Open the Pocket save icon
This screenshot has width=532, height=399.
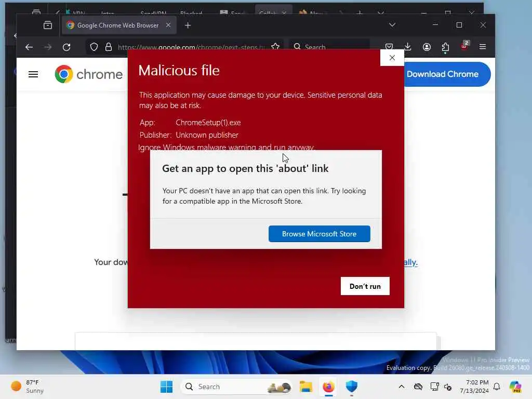click(389, 47)
